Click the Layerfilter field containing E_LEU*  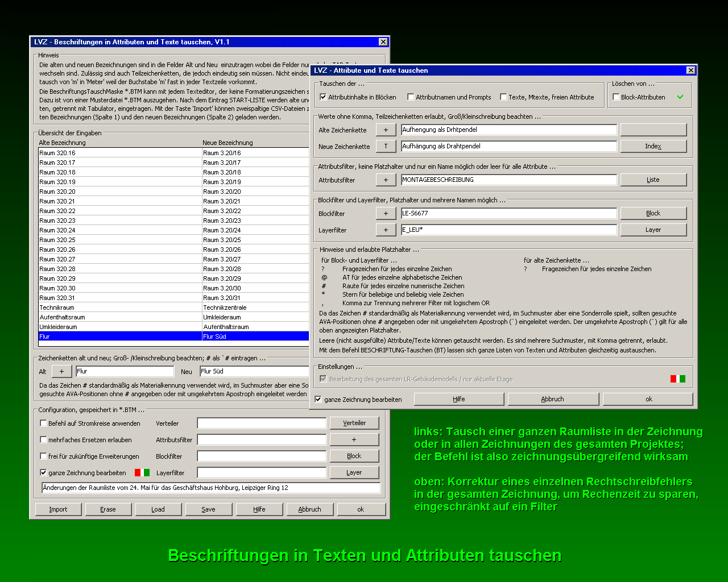pos(509,230)
